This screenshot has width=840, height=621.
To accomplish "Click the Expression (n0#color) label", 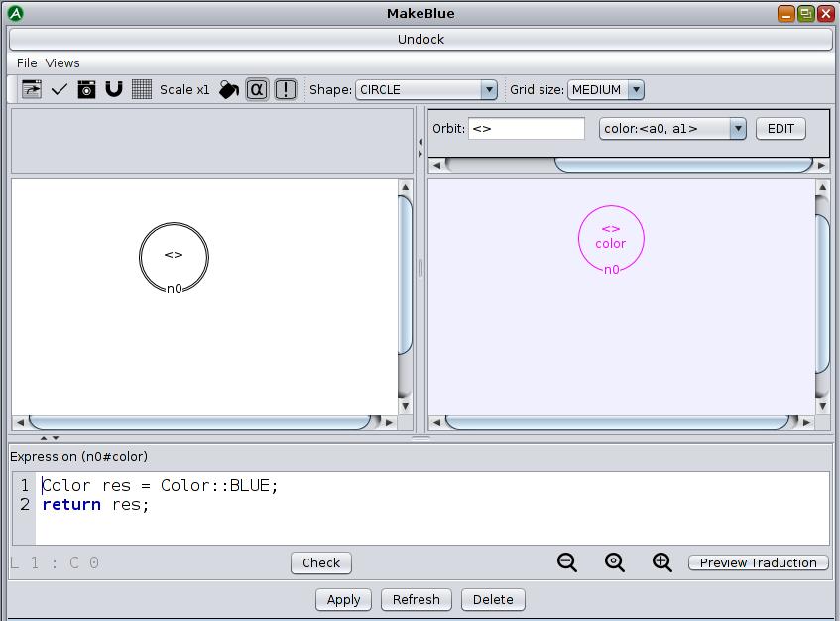I will 78,457.
